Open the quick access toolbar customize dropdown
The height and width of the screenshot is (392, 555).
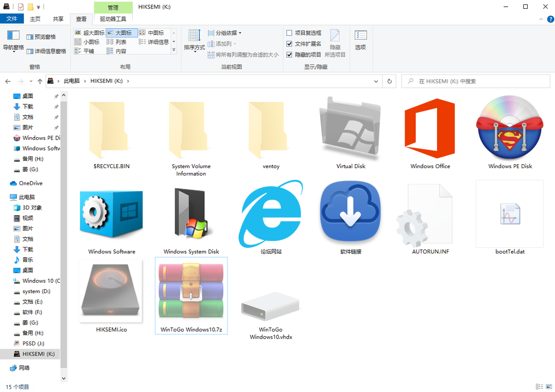38,7
